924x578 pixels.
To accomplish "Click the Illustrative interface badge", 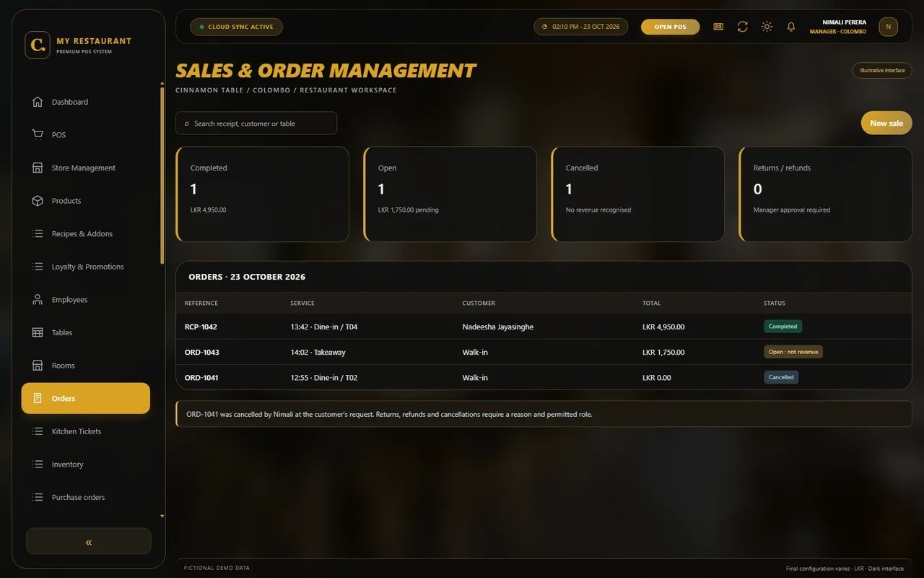I will click(x=882, y=70).
